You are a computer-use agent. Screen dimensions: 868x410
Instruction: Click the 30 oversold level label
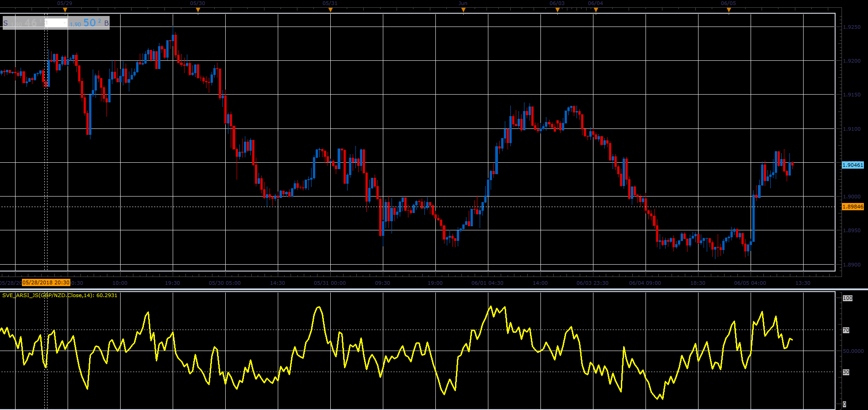click(x=846, y=372)
